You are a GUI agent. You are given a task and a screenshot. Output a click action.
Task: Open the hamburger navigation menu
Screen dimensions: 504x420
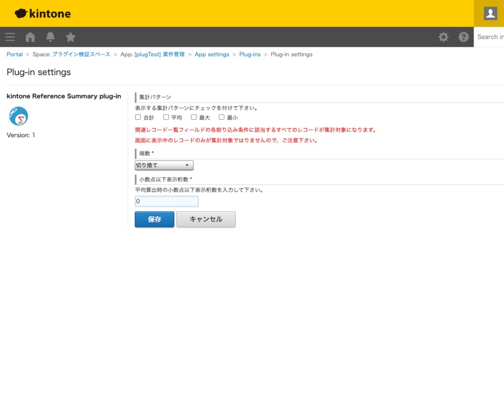10,37
